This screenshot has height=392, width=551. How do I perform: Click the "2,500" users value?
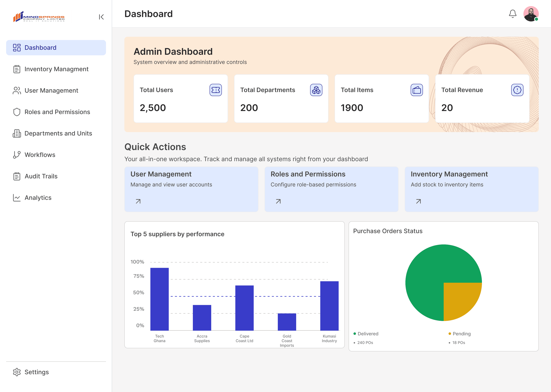(153, 108)
